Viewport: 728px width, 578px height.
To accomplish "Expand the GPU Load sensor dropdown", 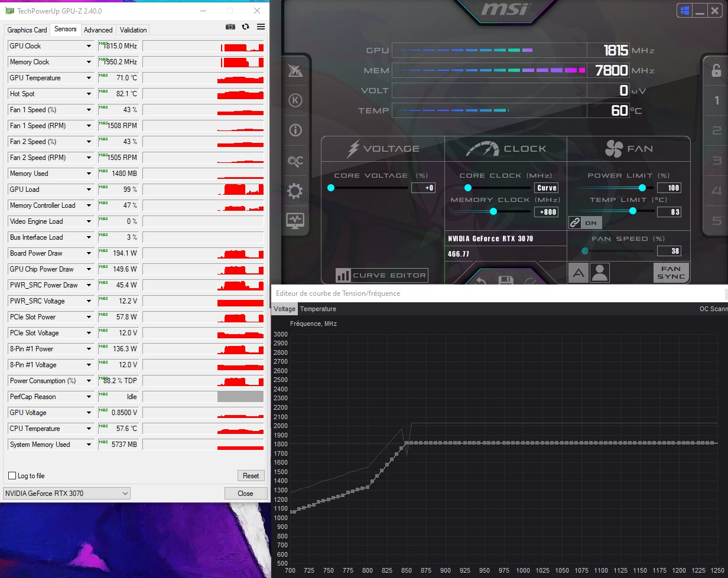I will 89,190.
